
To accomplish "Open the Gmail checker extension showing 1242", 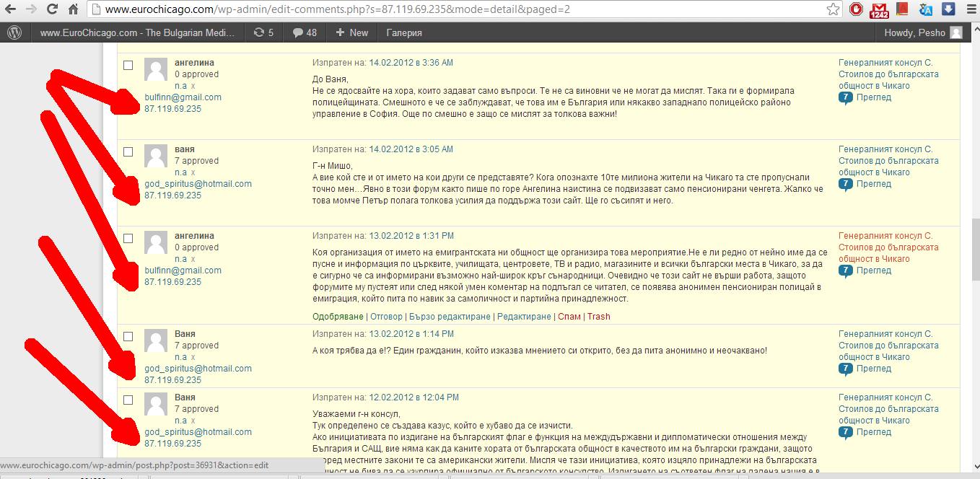I will click(879, 10).
